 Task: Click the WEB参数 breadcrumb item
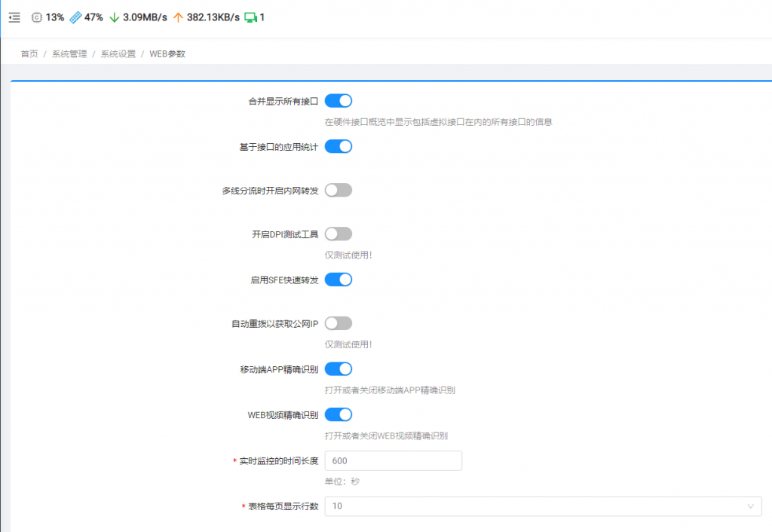(167, 54)
